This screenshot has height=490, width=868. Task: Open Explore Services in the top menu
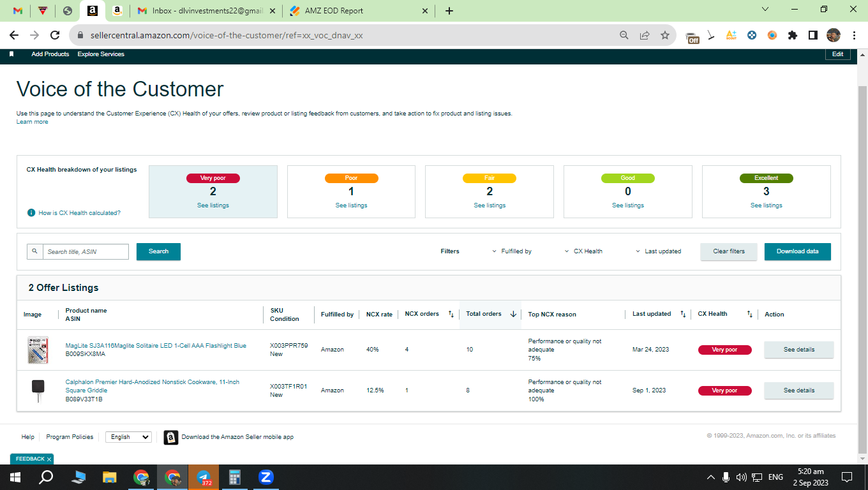(101, 54)
